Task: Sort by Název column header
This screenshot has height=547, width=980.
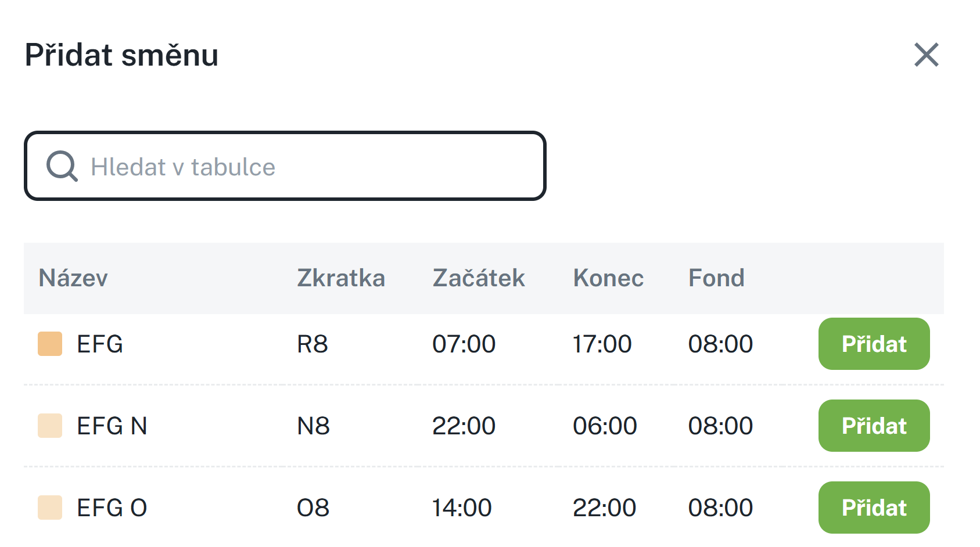Action: click(73, 278)
